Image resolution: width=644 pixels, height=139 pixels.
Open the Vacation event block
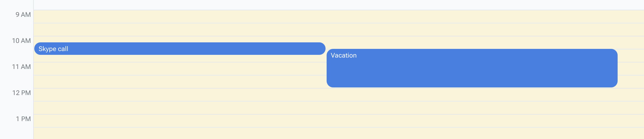472,68
